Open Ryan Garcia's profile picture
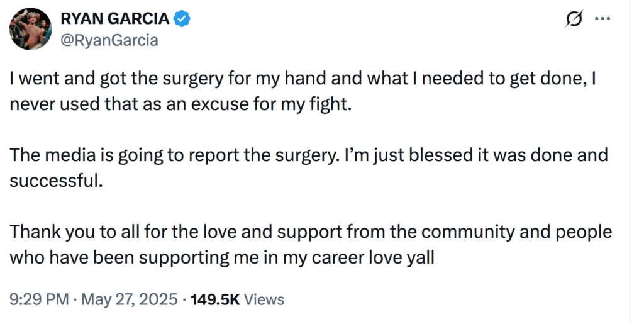Viewport: 644px width, 324px height. click(30, 29)
